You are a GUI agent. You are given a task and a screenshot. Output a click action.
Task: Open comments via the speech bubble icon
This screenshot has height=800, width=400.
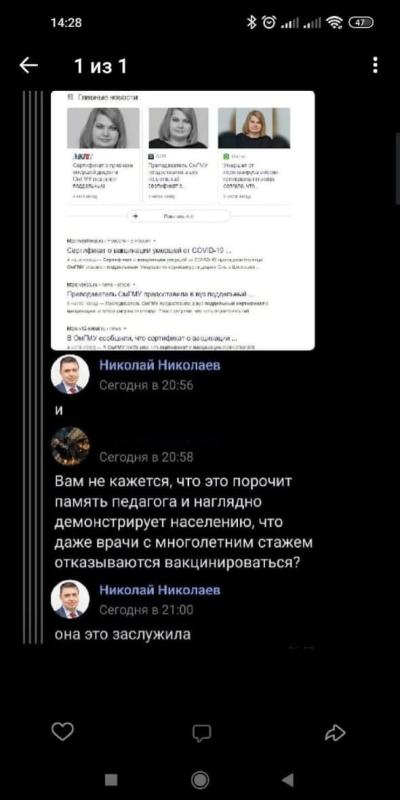point(202,733)
